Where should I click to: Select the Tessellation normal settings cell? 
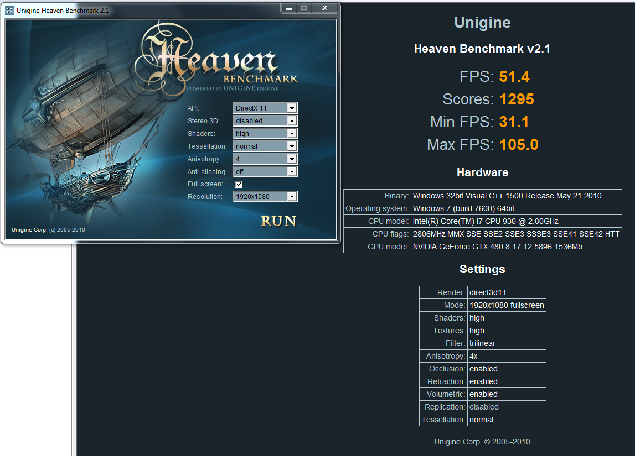[507, 420]
